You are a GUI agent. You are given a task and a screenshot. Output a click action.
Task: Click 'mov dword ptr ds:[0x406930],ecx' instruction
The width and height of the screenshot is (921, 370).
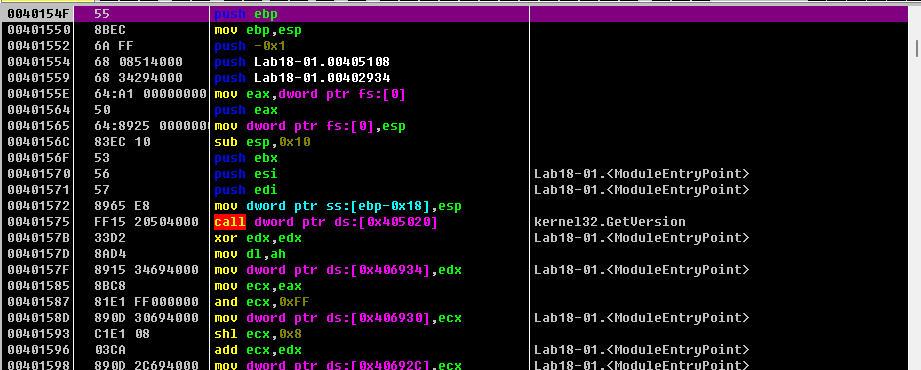pyautogui.click(x=338, y=318)
